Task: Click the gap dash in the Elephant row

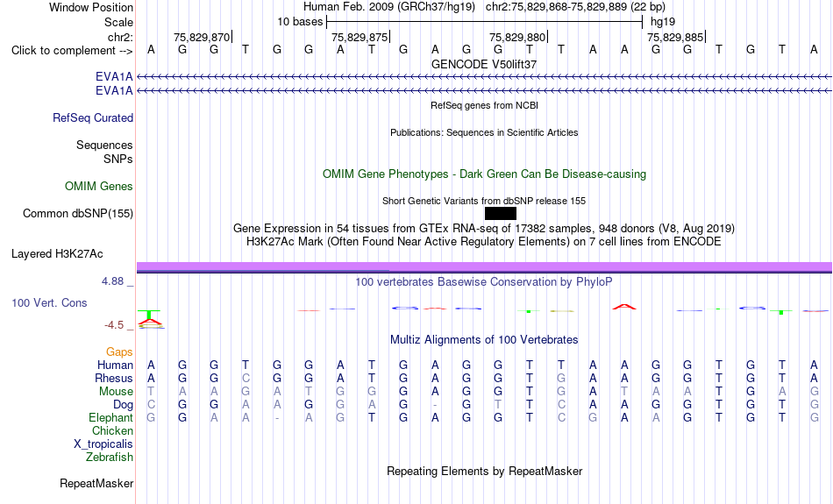Action: (277, 418)
